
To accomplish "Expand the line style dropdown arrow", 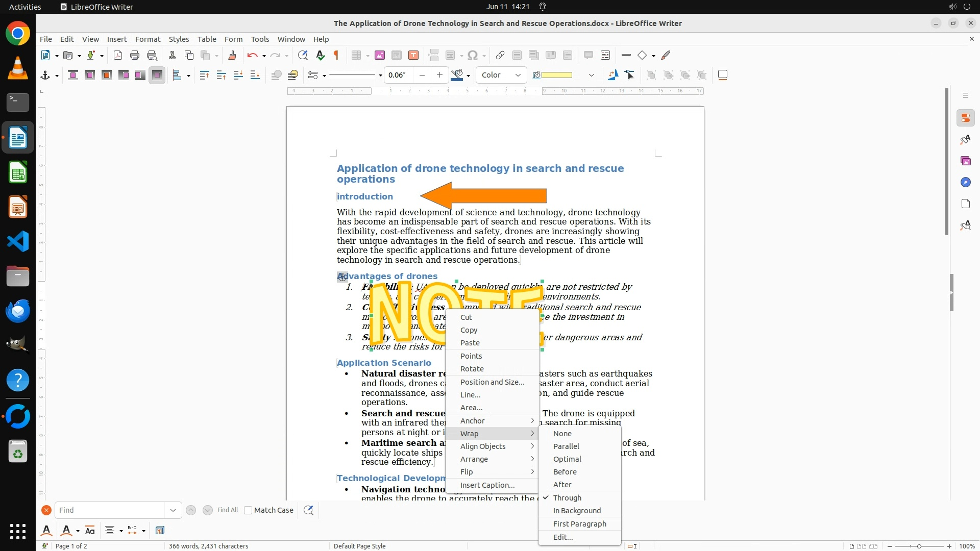I will click(380, 76).
